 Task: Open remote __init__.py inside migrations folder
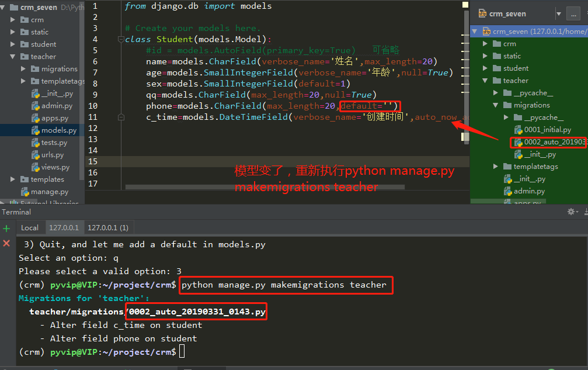[540, 154]
